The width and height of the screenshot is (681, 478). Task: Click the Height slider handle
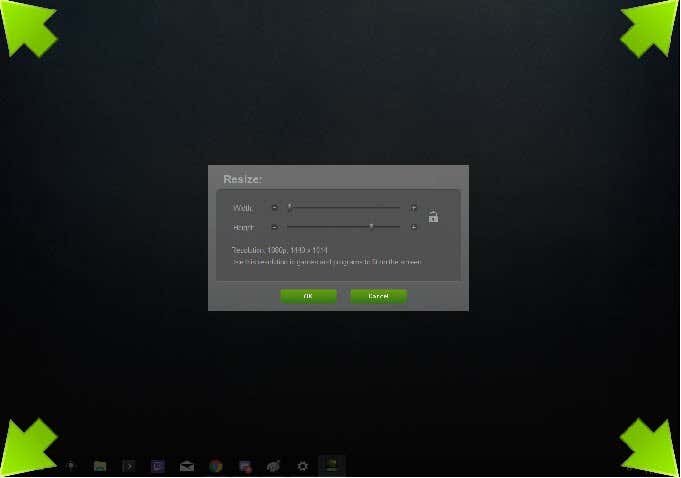pos(371,227)
